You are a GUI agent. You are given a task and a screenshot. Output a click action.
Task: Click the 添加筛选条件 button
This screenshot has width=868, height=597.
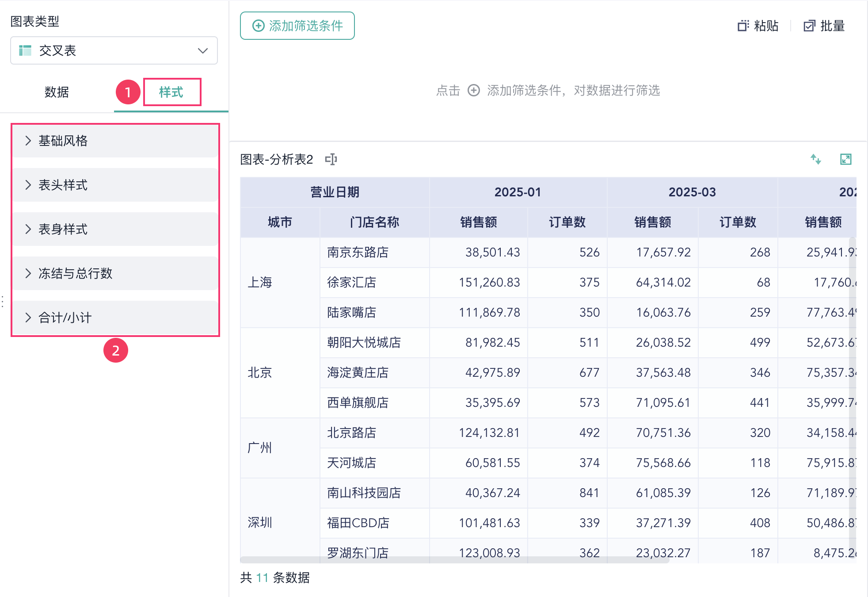click(297, 26)
